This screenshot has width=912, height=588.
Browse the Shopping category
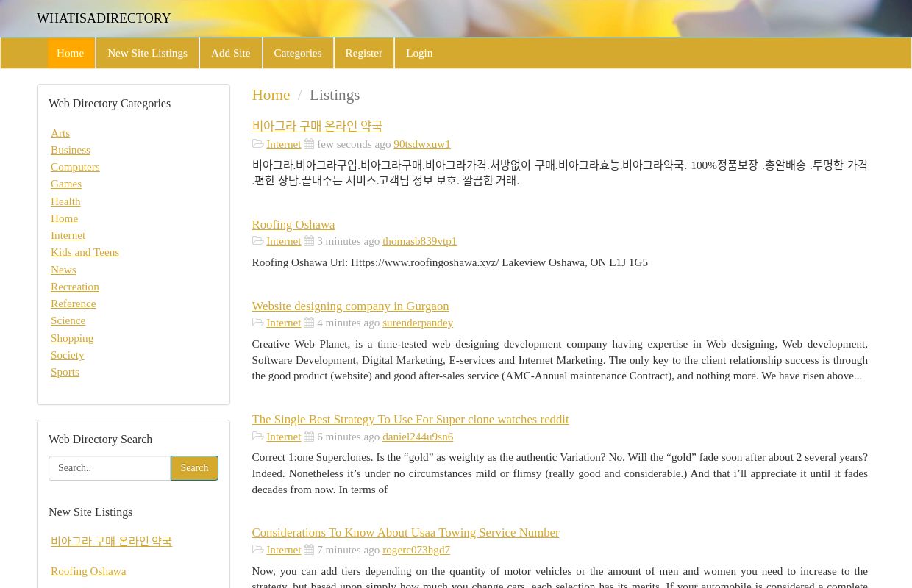click(72, 338)
